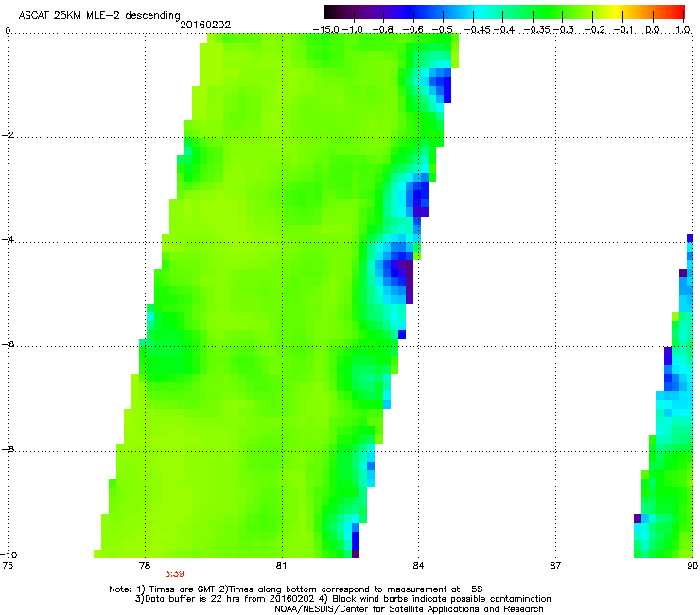Click the color bar label '-0.2'
This screenshot has width=700, height=615.
tap(595, 30)
